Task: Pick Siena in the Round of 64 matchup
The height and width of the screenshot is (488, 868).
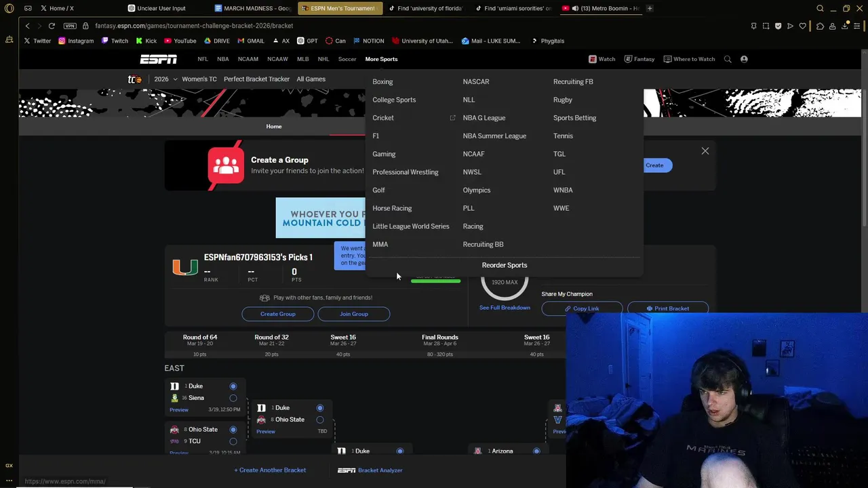Action: click(233, 398)
